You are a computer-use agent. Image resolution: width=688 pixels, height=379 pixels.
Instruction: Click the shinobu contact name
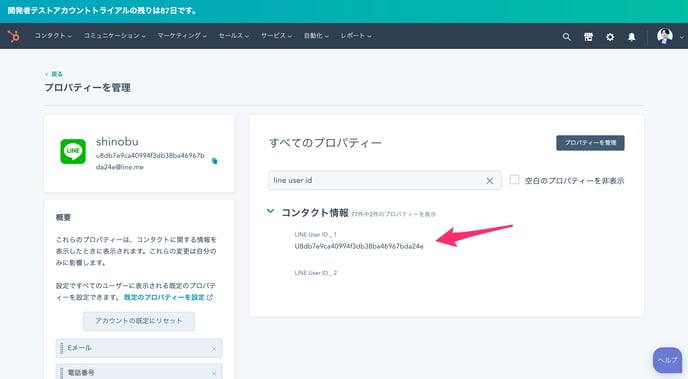point(117,142)
